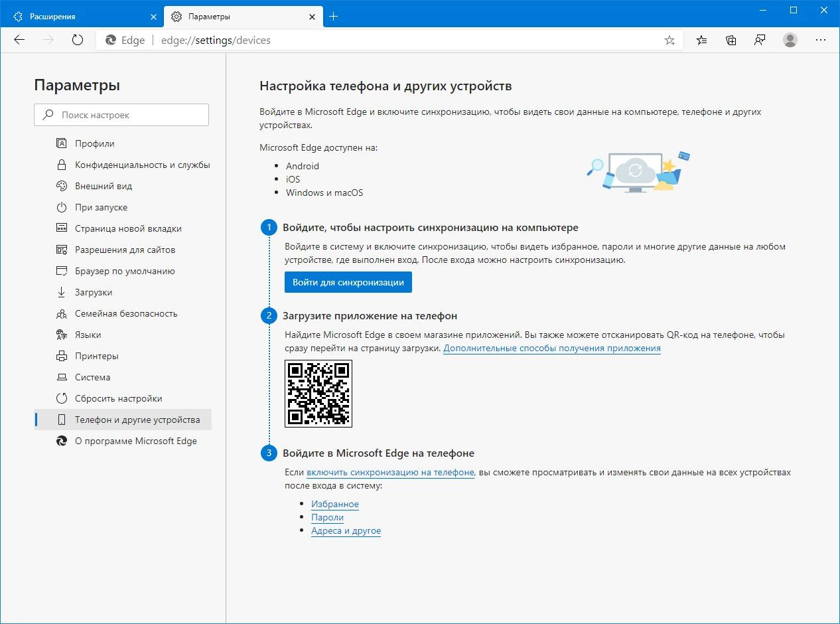This screenshot has height=624, width=840.
Task: Click the Edge logo beside О программе Microsoft Edge
Action: click(x=62, y=441)
